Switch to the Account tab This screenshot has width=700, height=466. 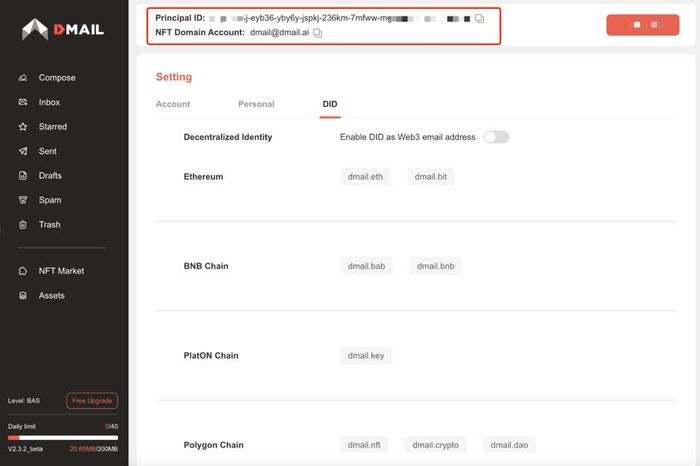pos(173,104)
